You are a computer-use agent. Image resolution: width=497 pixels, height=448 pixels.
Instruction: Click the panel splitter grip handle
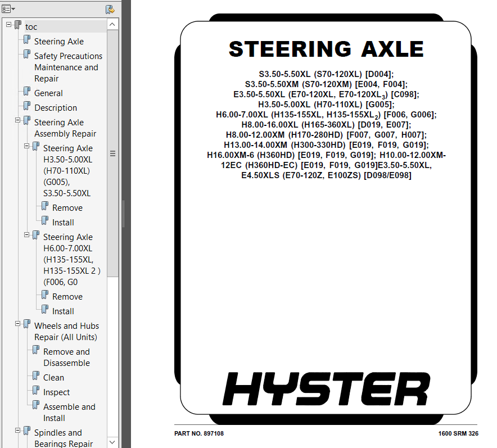pyautogui.click(x=123, y=214)
